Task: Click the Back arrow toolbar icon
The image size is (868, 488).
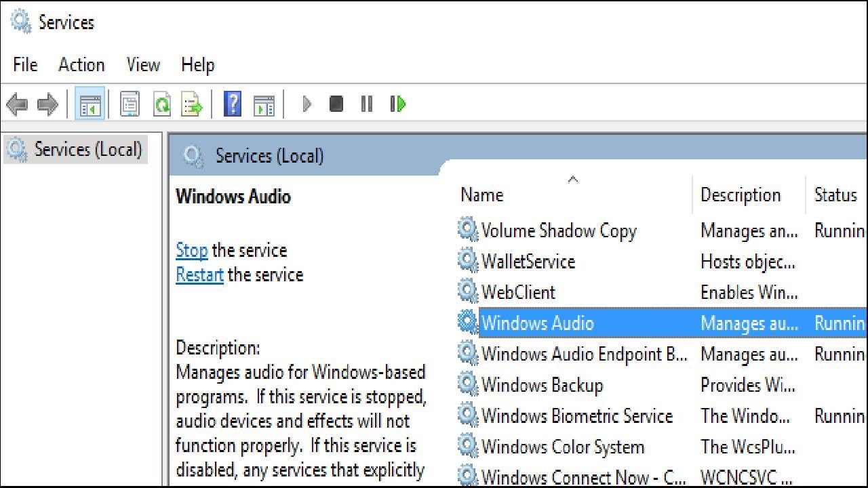Action: [x=16, y=104]
